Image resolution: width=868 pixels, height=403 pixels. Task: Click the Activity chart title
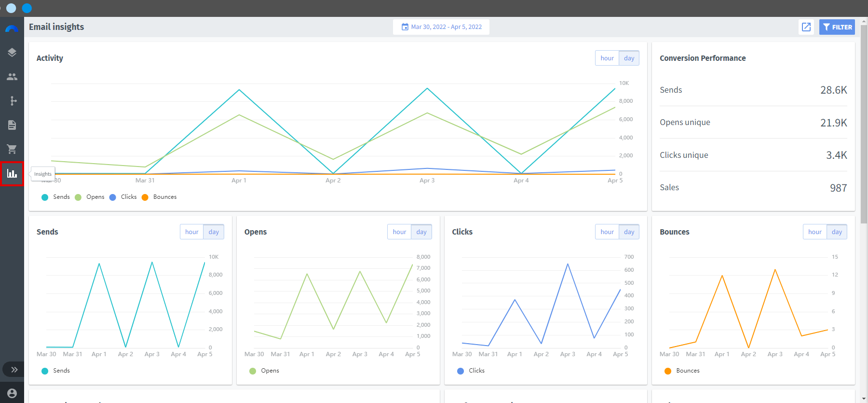pyautogui.click(x=50, y=58)
